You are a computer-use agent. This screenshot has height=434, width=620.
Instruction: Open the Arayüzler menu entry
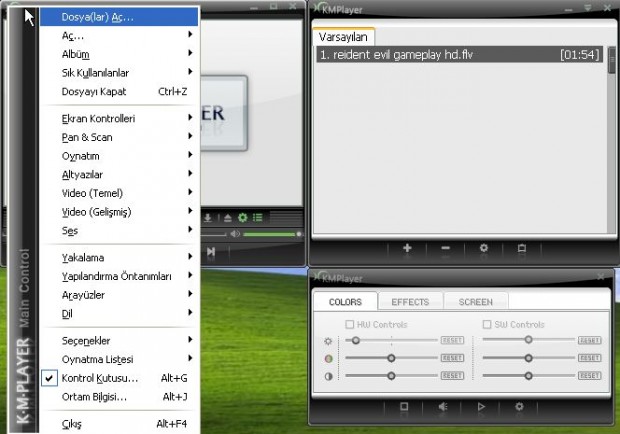pos(120,295)
